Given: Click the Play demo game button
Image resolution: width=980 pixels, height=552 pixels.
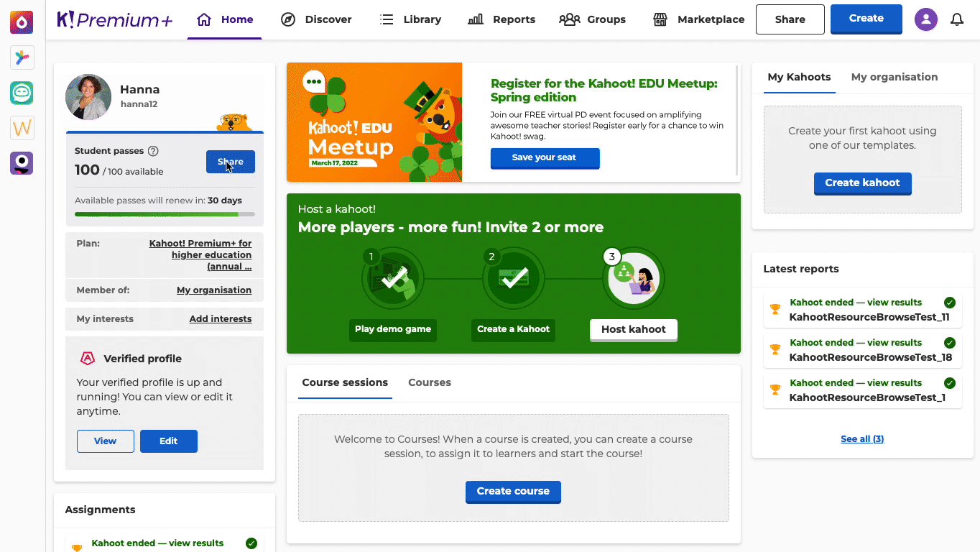Looking at the screenshot, I should 393,330.
